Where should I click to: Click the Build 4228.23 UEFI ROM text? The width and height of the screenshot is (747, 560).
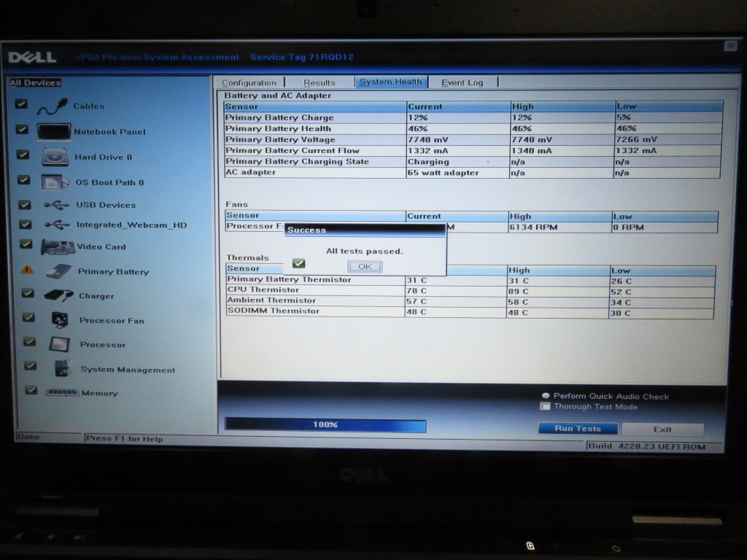(646, 446)
